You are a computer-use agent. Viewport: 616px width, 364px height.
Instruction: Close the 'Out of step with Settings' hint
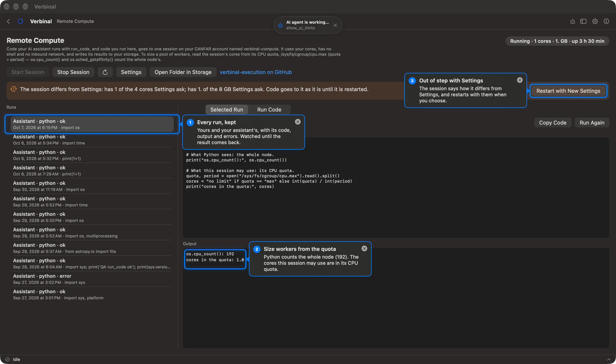point(519,80)
